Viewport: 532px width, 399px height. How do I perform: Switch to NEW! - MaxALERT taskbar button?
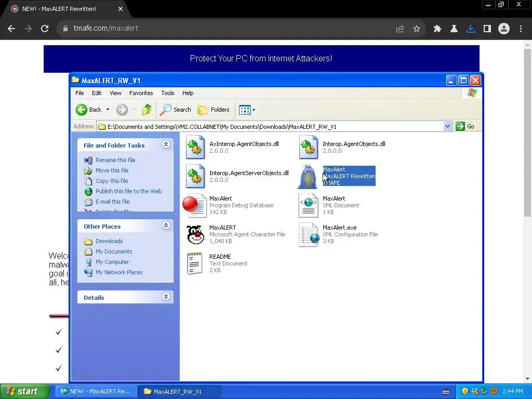(x=97, y=391)
